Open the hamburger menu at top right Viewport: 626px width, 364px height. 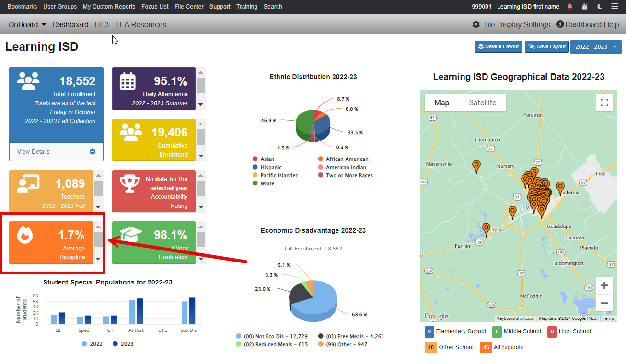(x=614, y=6)
